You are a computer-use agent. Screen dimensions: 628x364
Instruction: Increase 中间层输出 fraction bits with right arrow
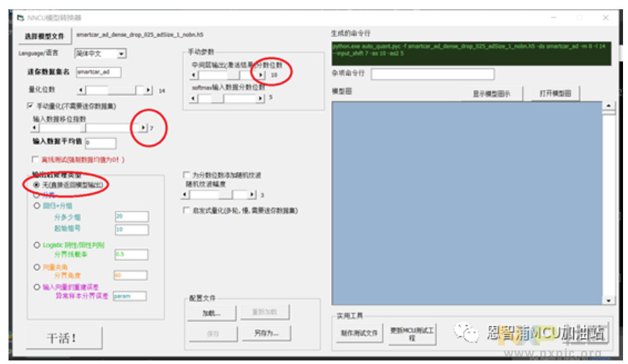261,75
